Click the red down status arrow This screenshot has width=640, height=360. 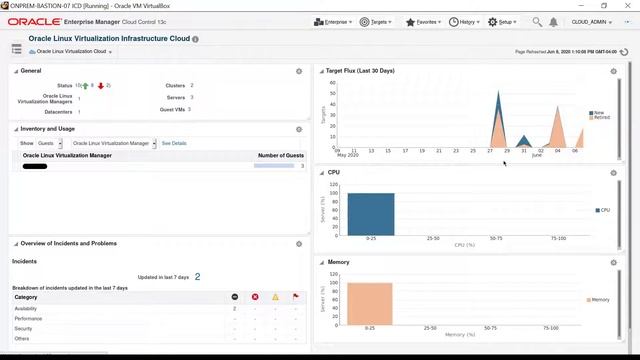101,86
